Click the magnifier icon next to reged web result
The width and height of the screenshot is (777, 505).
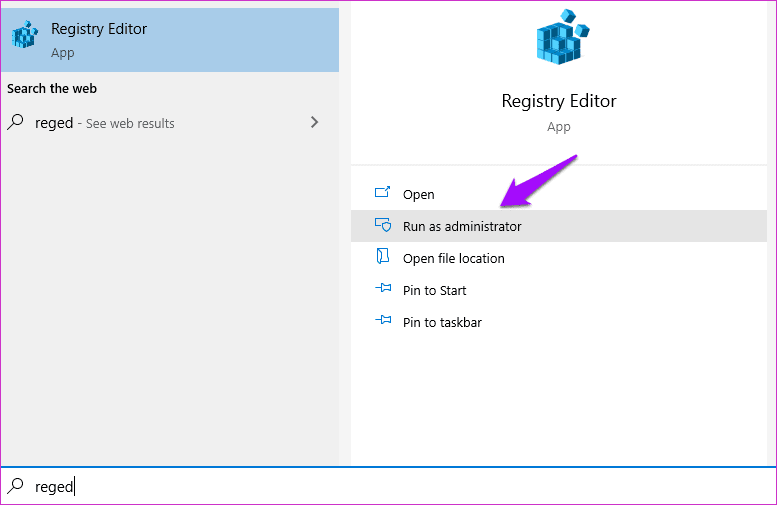point(15,121)
